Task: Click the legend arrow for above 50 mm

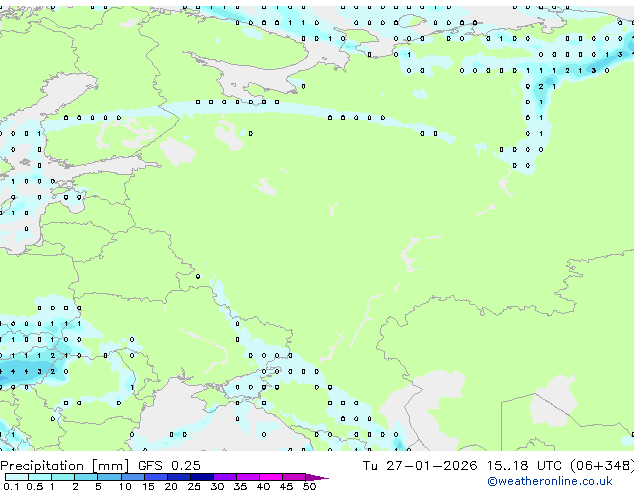Action: tap(317, 477)
